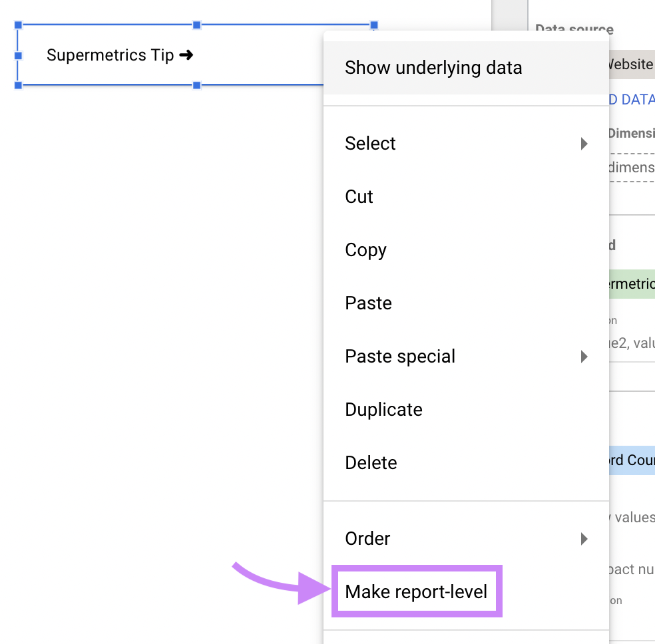The height and width of the screenshot is (644, 655).
Task: Expand the Order submenu arrow
Action: pyautogui.click(x=584, y=539)
